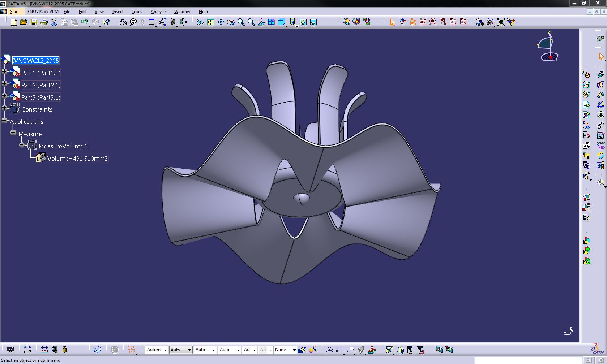Click the Hide/Show icon
607x364 pixels.
coord(303,22)
